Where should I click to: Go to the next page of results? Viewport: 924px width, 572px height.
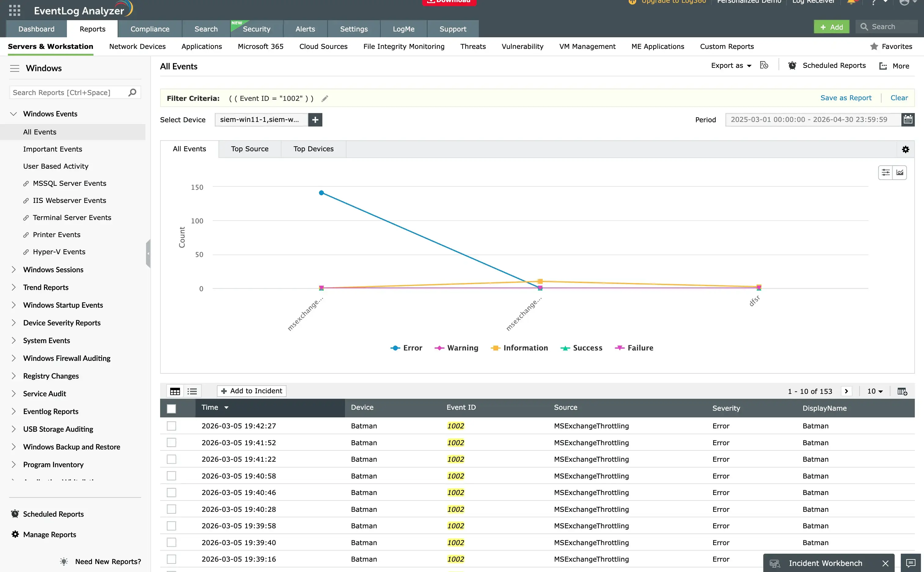coord(846,391)
